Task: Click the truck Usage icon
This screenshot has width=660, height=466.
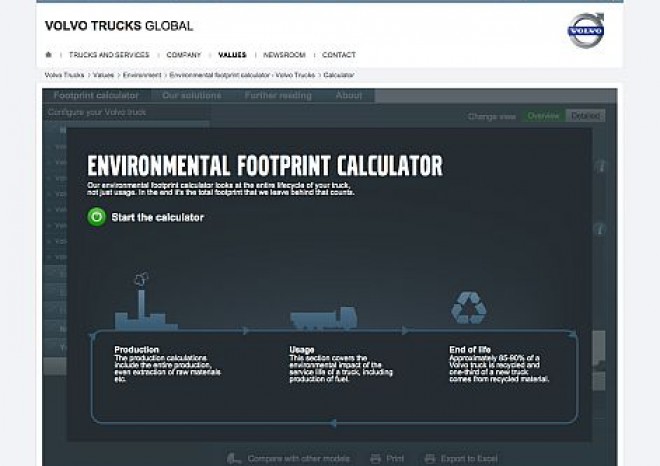Action: coord(324,318)
